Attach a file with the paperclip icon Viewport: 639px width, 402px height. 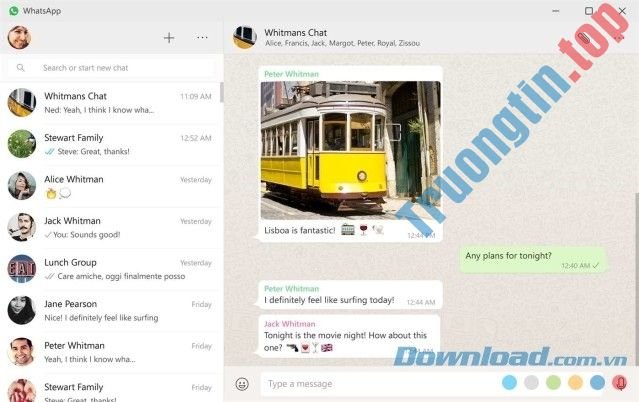point(584,38)
